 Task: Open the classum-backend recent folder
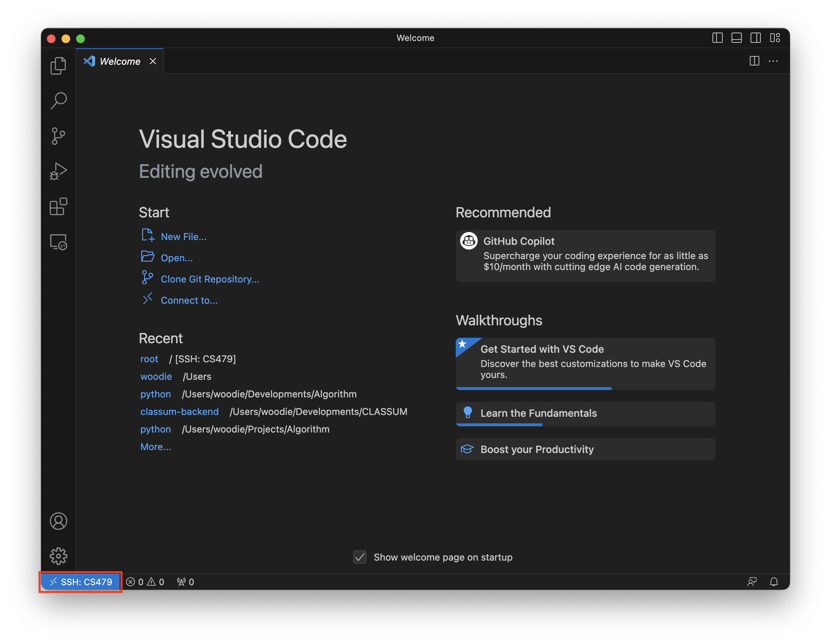click(x=179, y=411)
